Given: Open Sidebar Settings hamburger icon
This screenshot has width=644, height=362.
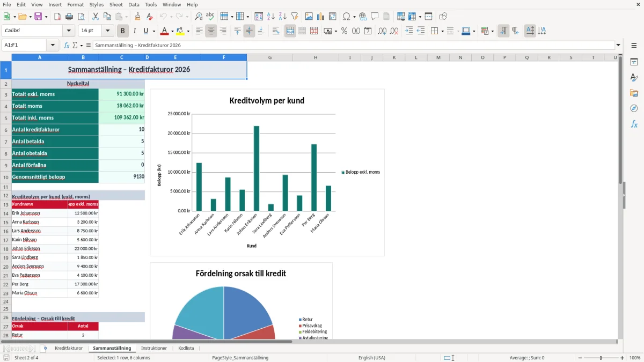Looking at the screenshot, I should [634, 46].
